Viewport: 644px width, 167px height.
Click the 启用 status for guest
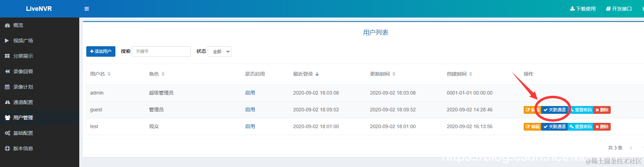(250, 110)
